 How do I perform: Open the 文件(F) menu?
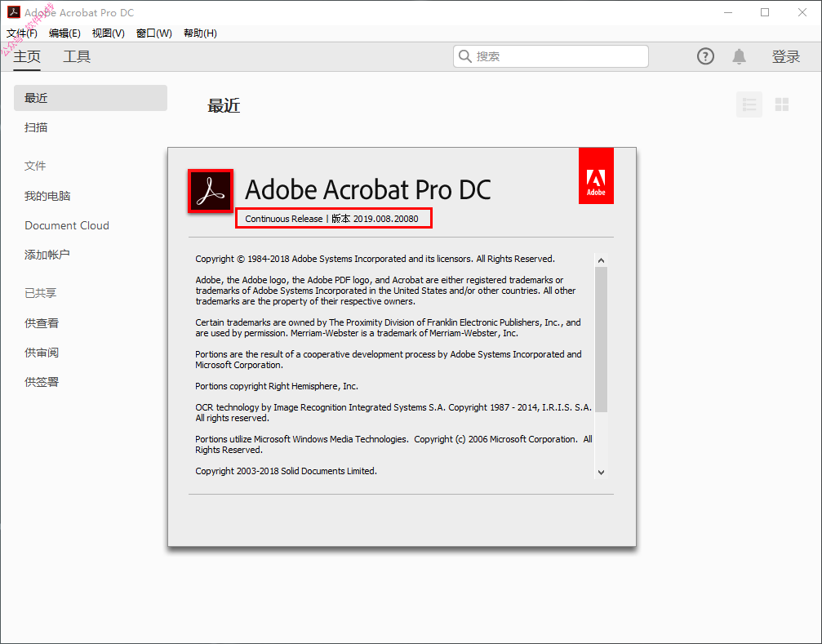pos(22,33)
